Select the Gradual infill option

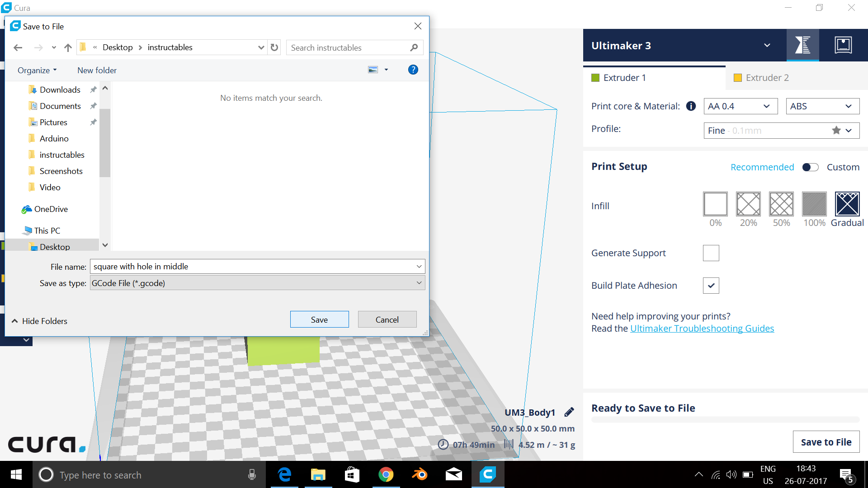coord(847,204)
